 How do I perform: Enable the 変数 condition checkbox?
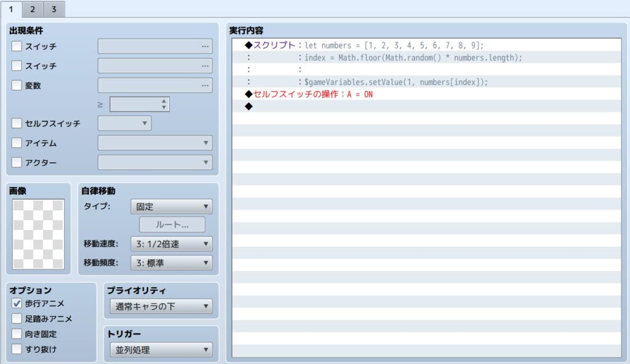click(17, 85)
